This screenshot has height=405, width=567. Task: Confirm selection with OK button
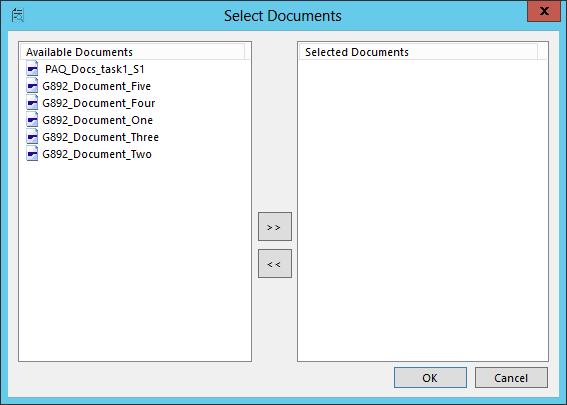click(x=430, y=378)
